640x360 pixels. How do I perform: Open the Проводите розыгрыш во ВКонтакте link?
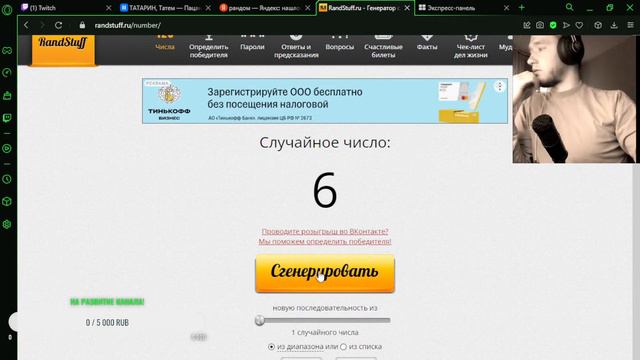325,231
